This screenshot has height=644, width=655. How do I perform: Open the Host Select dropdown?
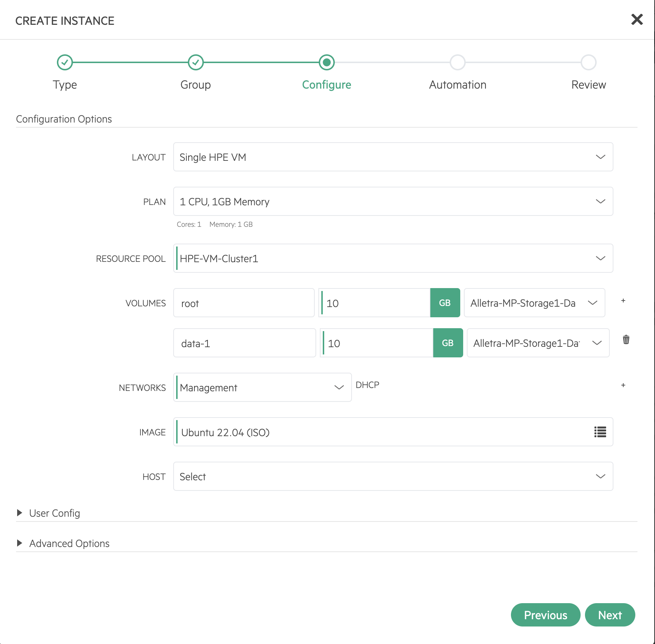[x=393, y=476]
